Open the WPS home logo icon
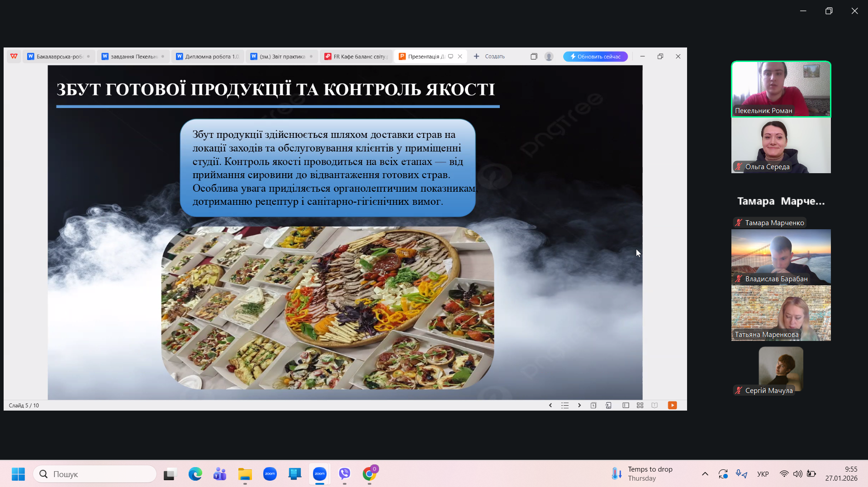The width and height of the screenshot is (868, 487). coord(14,57)
